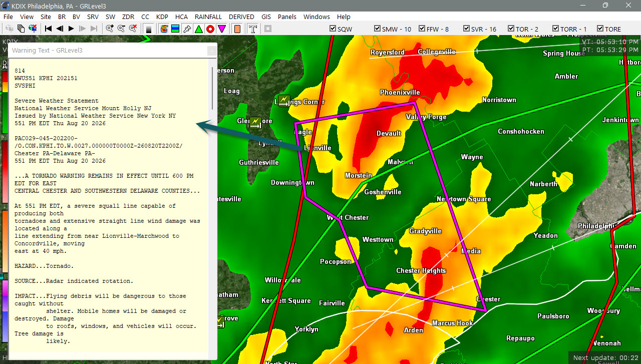Open the Panels menu
The image size is (641, 364).
287,17
